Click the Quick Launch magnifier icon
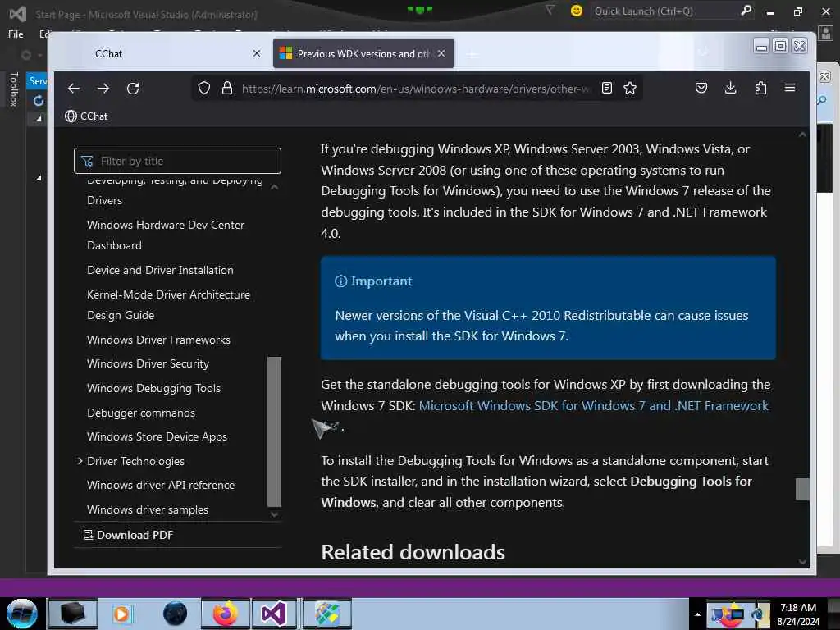 (x=746, y=11)
